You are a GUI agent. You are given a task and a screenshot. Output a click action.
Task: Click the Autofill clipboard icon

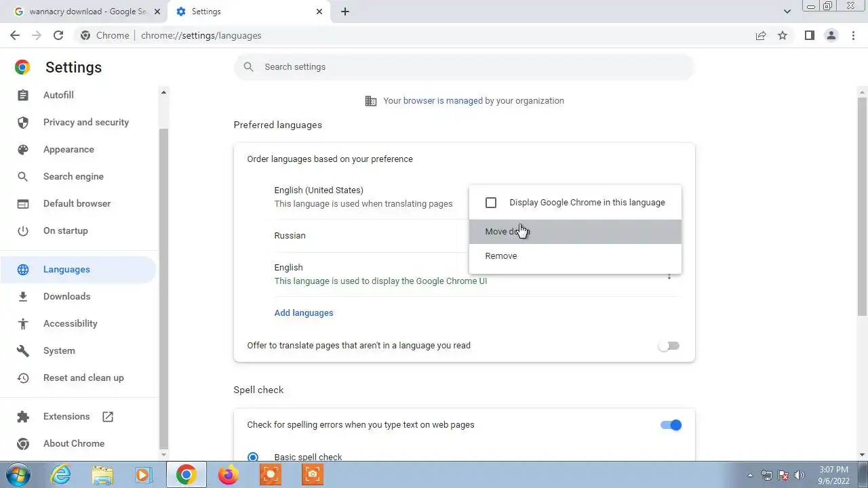point(23,96)
